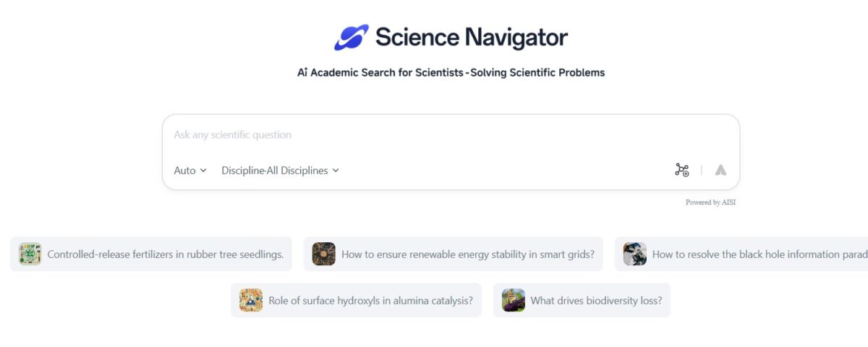
Task: Click the smart grids question thumbnail icon
Action: point(324,254)
